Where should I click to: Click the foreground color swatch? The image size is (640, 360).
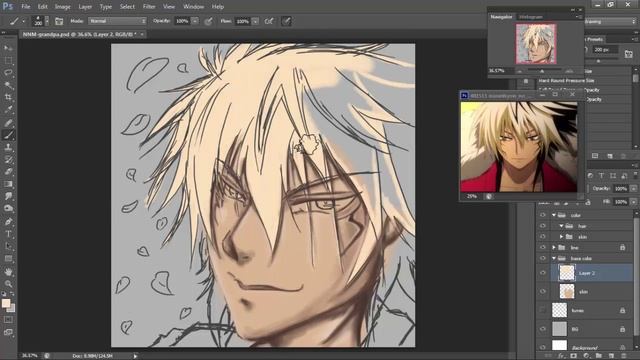click(x=5, y=303)
